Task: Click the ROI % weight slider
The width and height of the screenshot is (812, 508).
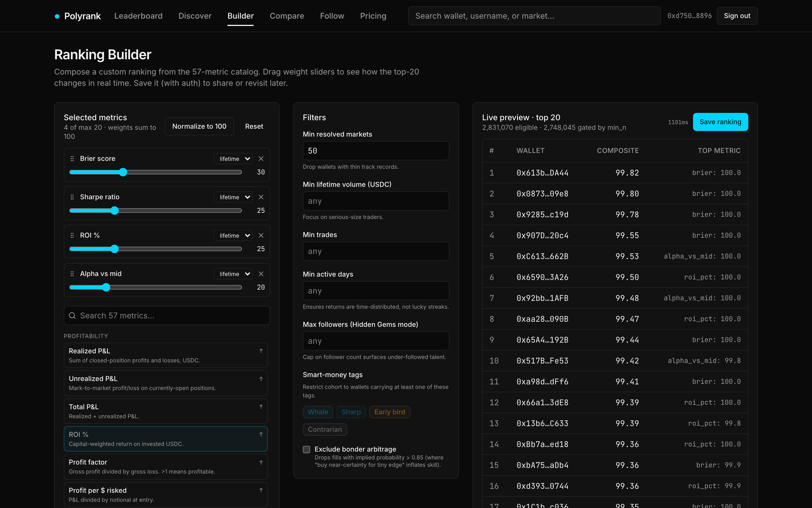Action: click(155, 249)
